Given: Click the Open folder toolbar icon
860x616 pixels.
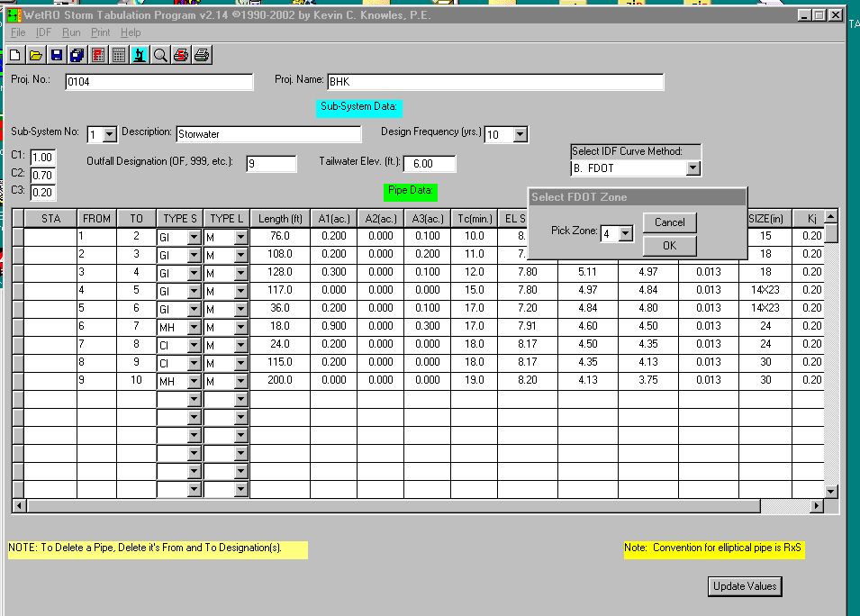Looking at the screenshot, I should coord(36,55).
